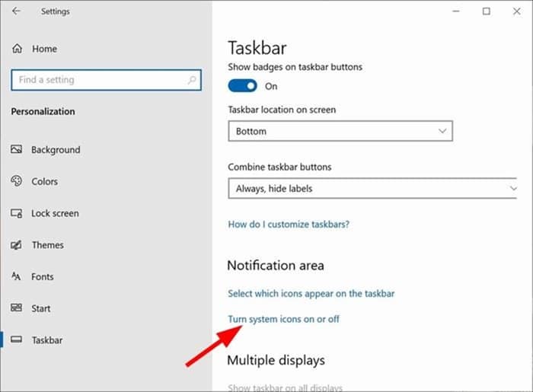
Task: Click the Settings window title text
Action: (55, 11)
